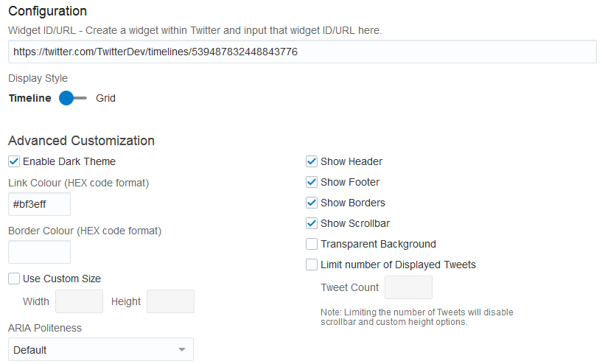Enable Transparent Background checkbox
This screenshot has height=364, width=602.
pos(312,244)
